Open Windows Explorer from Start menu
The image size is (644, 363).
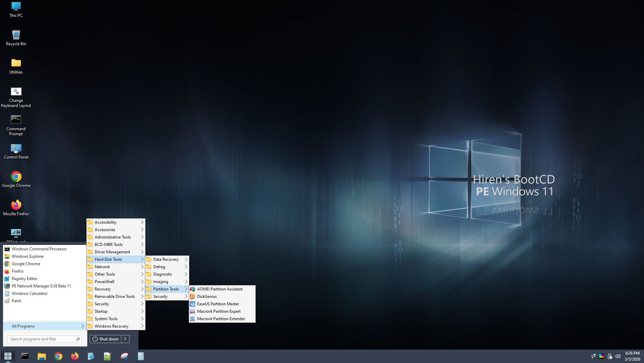(44, 256)
